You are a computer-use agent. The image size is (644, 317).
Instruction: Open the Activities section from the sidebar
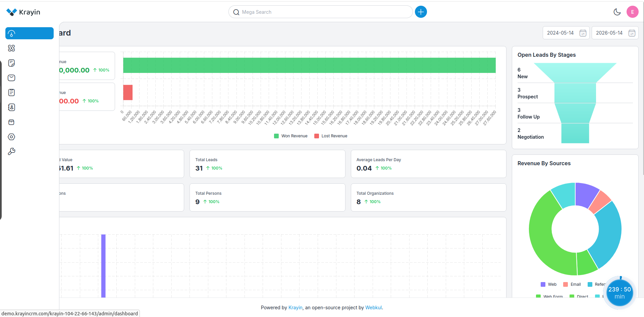[x=11, y=92]
